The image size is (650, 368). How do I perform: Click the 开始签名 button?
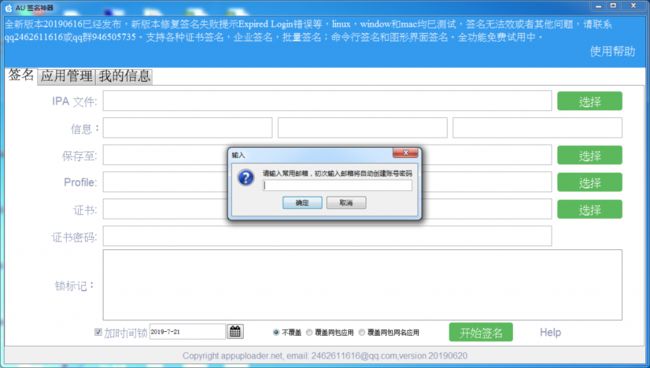[481, 332]
